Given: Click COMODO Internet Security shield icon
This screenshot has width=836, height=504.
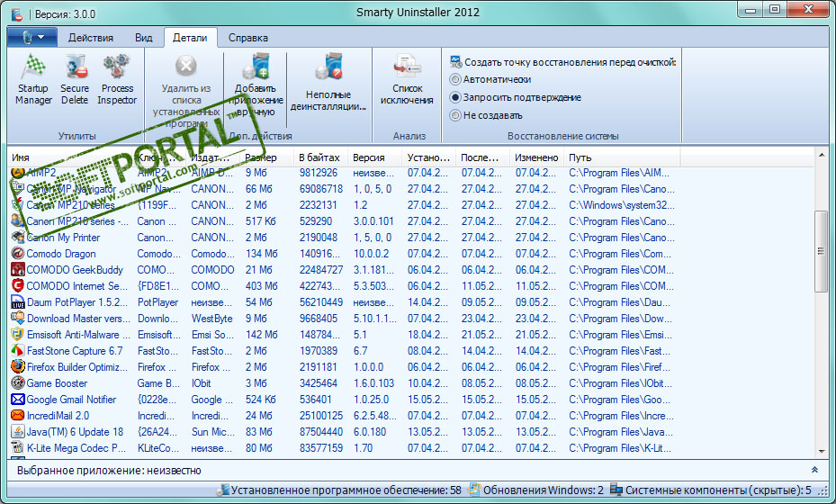Looking at the screenshot, I should point(18,286).
